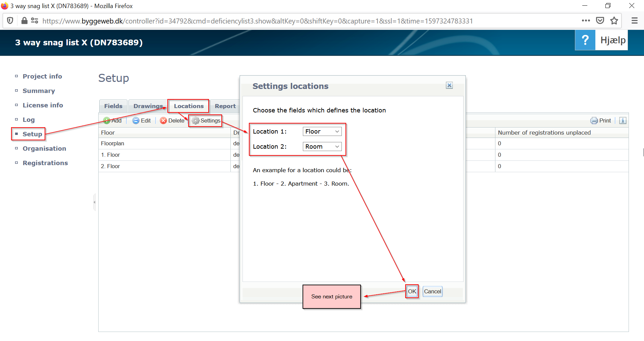This screenshot has height=341, width=644.
Task: Switch to the Fields tab
Action: click(x=113, y=106)
